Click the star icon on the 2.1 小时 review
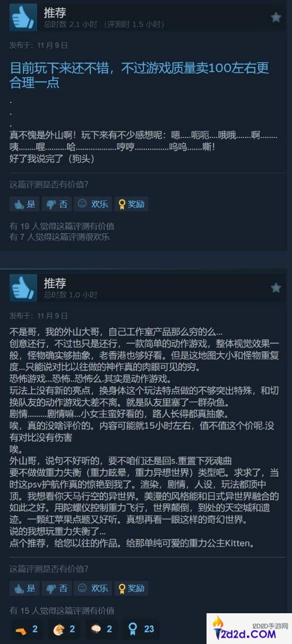This screenshot has width=292, height=644. (276, 18)
